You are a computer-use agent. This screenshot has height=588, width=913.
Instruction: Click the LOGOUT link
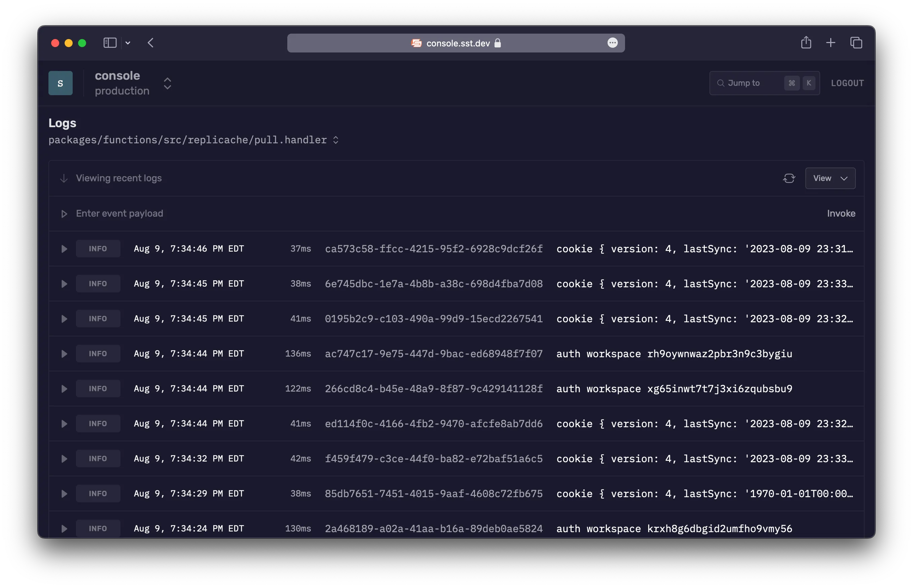pos(847,83)
